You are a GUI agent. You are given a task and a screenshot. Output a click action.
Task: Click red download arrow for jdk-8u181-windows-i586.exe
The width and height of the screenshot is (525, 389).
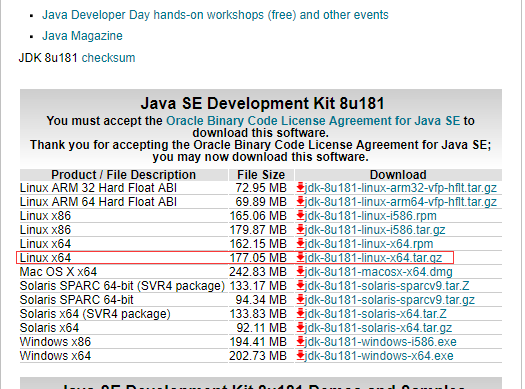pos(300,342)
